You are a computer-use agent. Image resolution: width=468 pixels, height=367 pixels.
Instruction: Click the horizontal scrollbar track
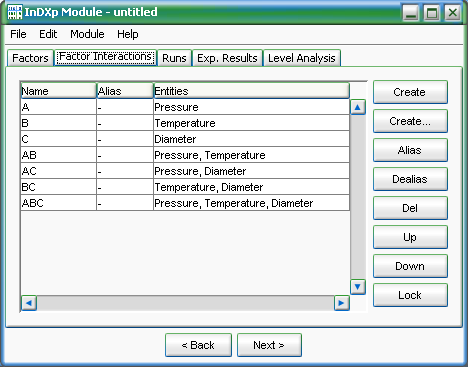[x=185, y=303]
